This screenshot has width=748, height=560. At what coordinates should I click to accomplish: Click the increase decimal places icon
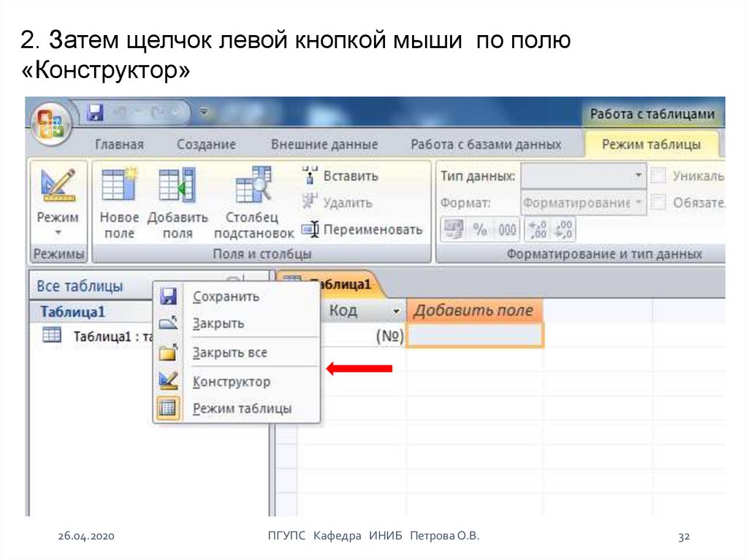coord(538,229)
